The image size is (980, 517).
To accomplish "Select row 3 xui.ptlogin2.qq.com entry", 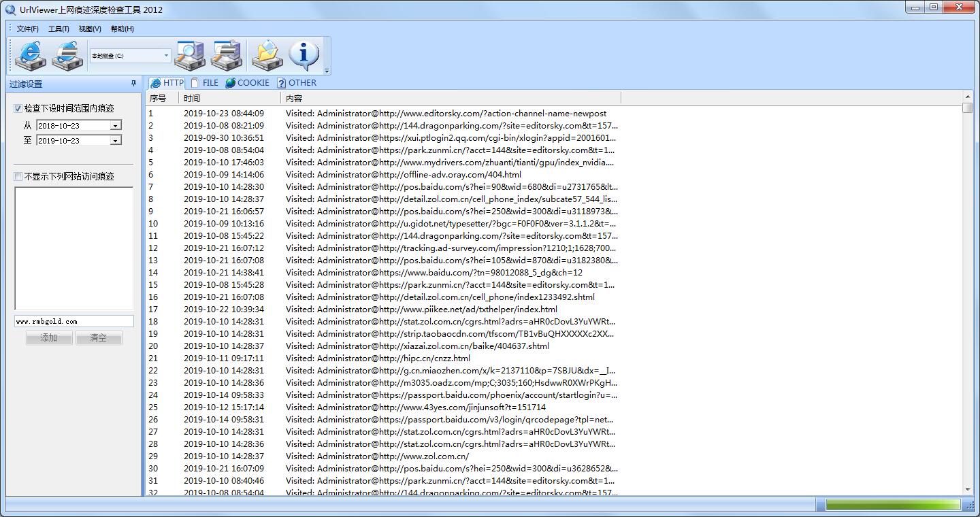I will [382, 138].
